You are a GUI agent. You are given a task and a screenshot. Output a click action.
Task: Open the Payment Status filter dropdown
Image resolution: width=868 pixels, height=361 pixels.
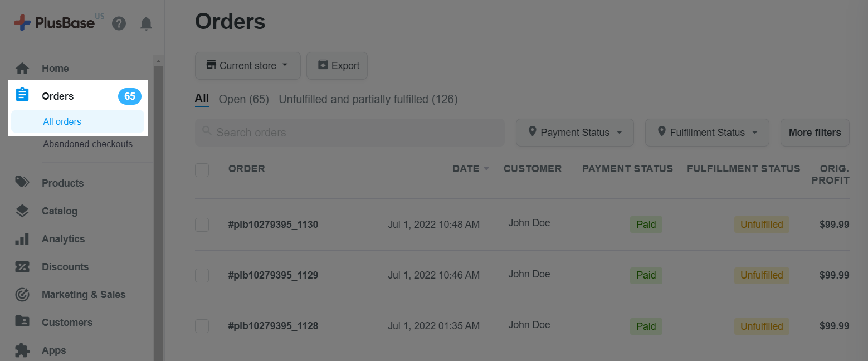pyautogui.click(x=575, y=133)
